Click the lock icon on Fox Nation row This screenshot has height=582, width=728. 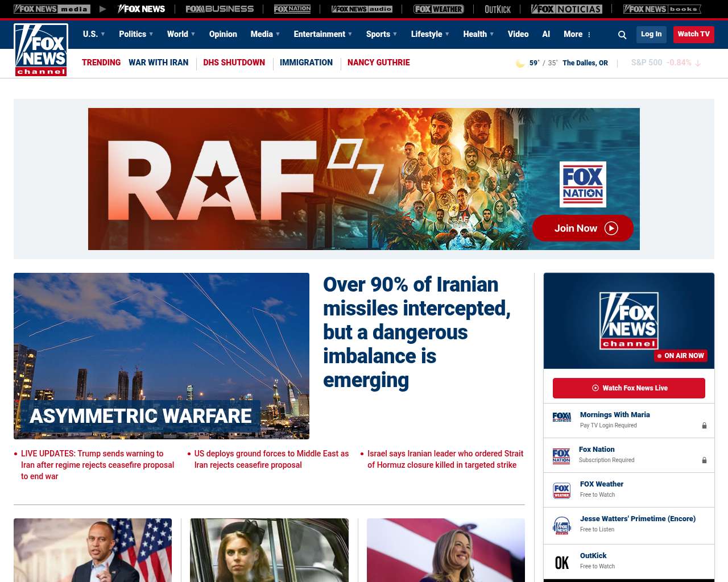(x=704, y=460)
